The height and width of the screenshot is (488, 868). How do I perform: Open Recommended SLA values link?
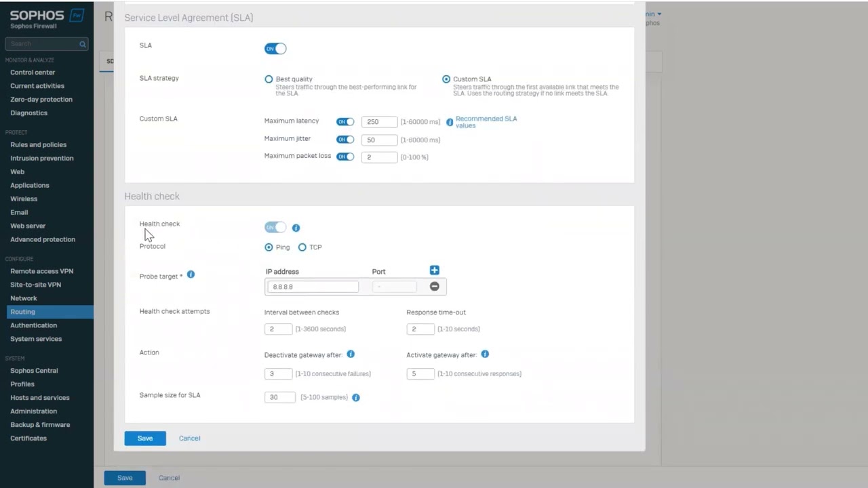click(486, 122)
